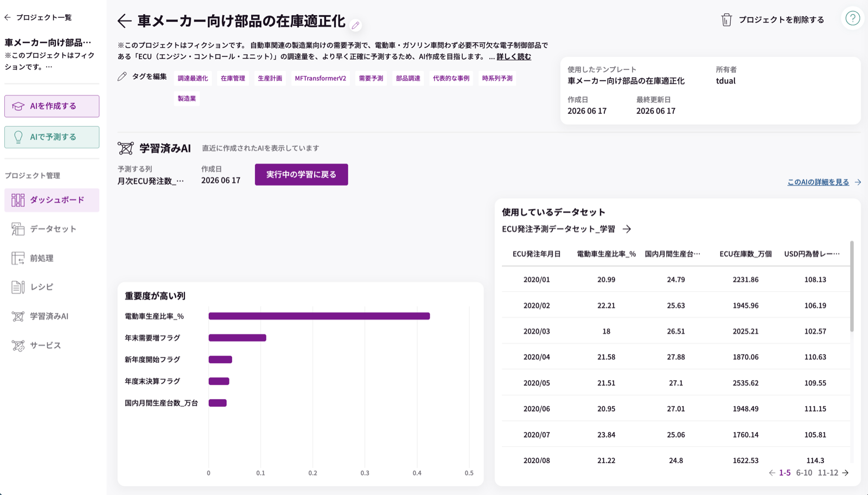Screen dimensions: 868x495
Task: Show columns 6-10 in dataset table
Action: (804, 473)
